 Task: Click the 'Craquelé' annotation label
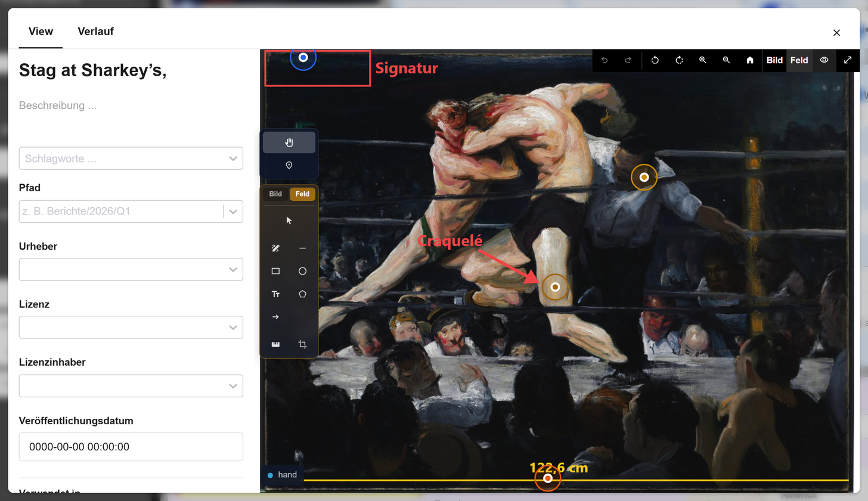click(x=449, y=241)
